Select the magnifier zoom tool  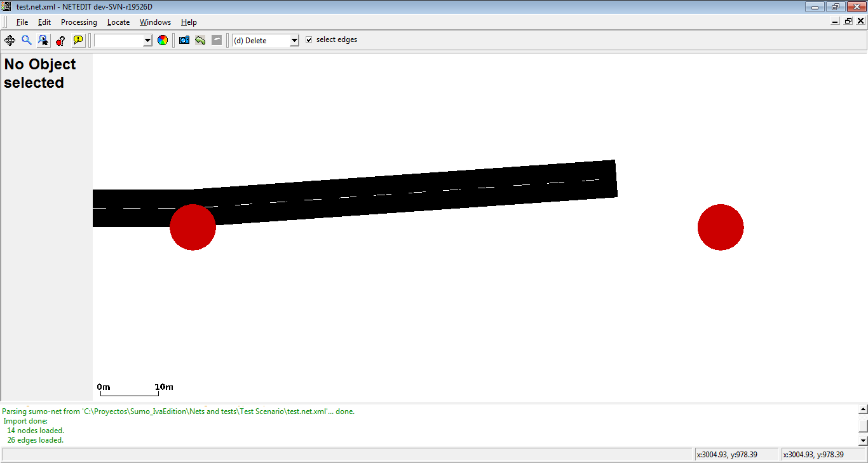click(x=27, y=40)
